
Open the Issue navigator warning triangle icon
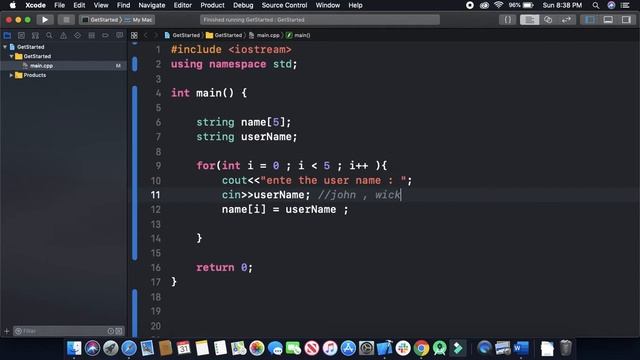[x=63, y=36]
